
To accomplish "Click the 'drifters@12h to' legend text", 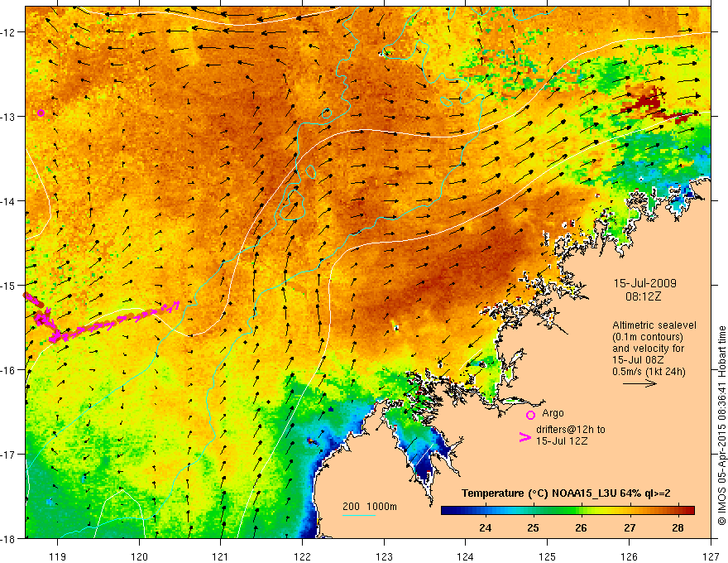I will point(571,430).
